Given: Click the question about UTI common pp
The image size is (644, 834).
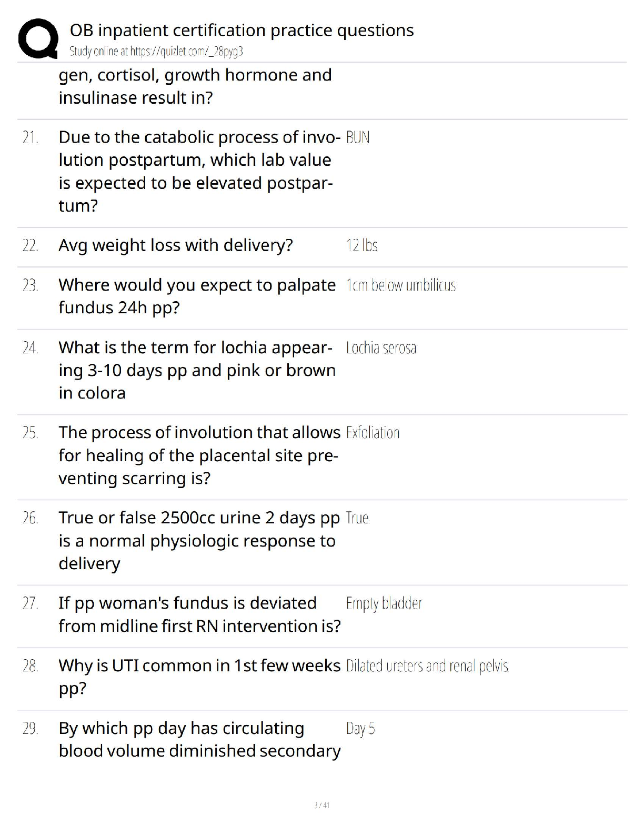Looking at the screenshot, I should point(199,677).
